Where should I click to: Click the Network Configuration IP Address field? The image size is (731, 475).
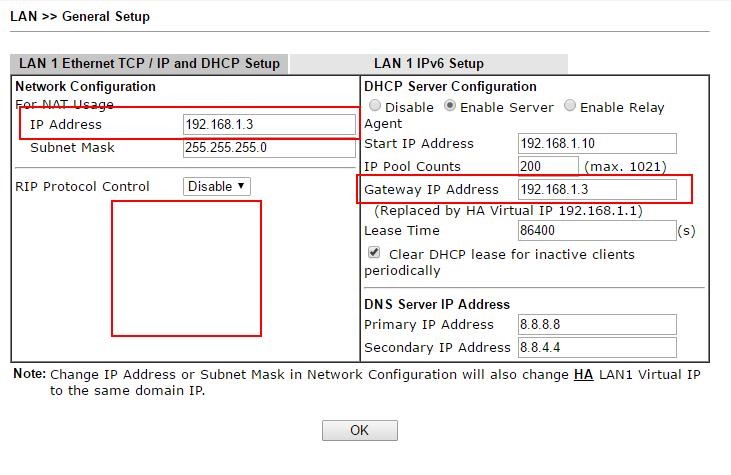tap(269, 125)
